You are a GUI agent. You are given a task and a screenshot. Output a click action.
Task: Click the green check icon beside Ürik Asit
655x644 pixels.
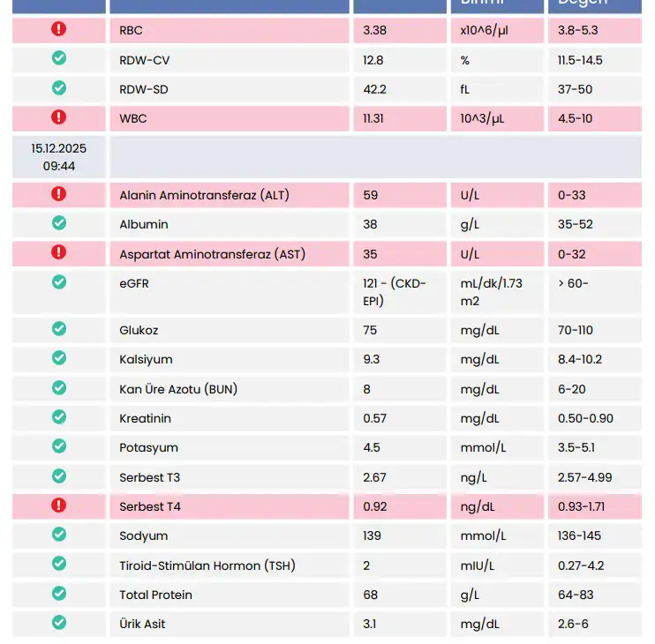(x=59, y=622)
